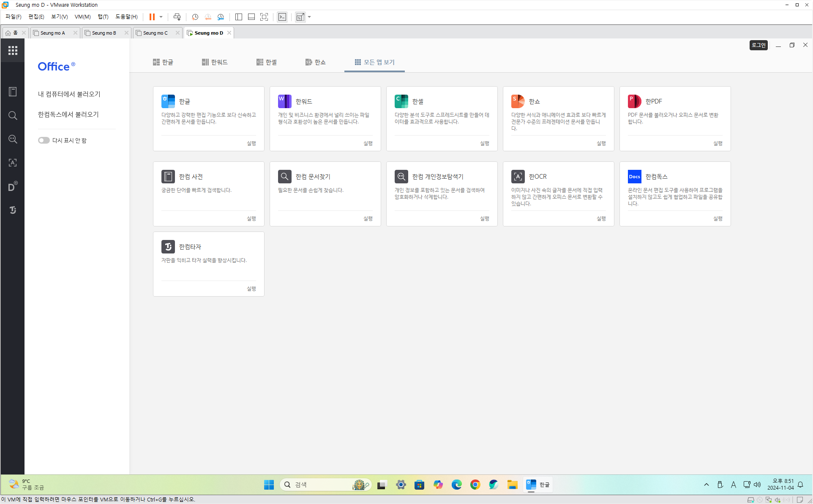Open the OCR icon in left sidebar
Screen dimensions: 813x504
tap(13, 163)
